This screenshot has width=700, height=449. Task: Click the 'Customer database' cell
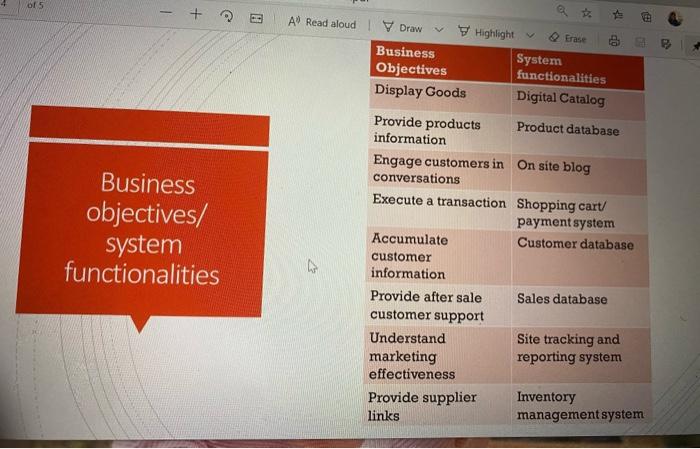tap(579, 259)
